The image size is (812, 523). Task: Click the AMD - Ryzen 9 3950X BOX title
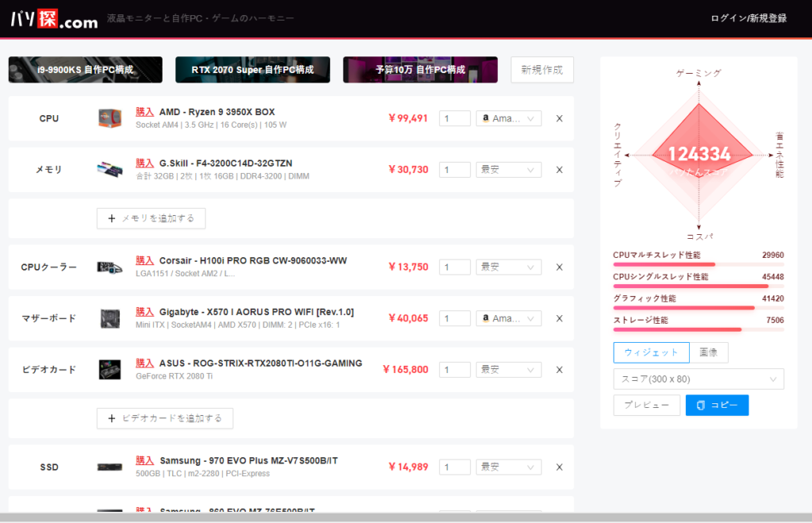[x=217, y=112]
